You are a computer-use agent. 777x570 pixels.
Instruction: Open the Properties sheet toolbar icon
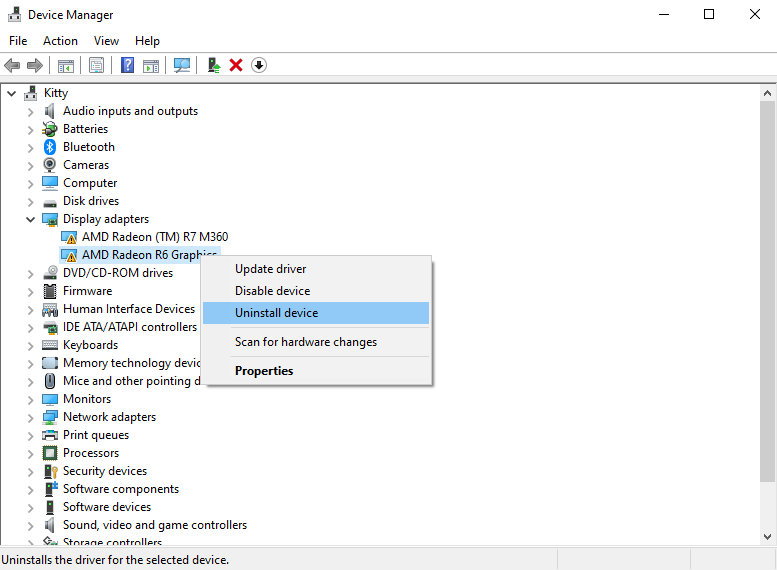click(x=96, y=65)
